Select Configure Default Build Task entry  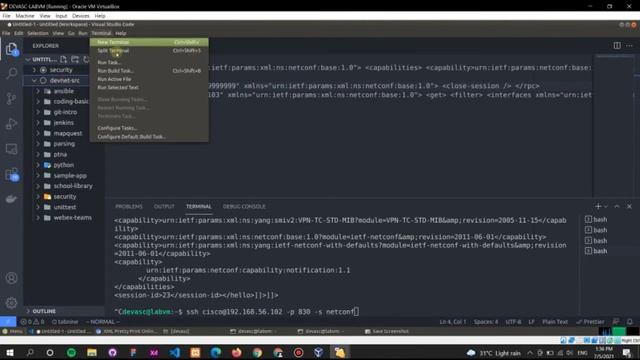(149, 137)
